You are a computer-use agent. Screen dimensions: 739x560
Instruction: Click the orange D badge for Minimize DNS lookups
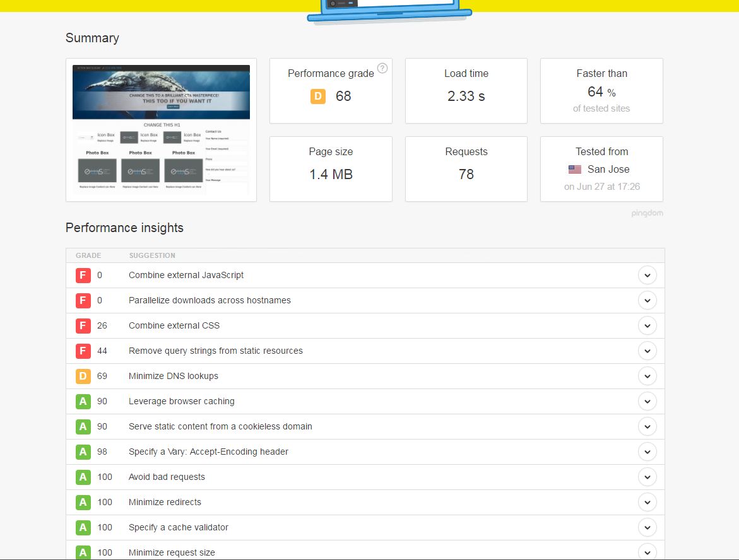pyautogui.click(x=83, y=376)
